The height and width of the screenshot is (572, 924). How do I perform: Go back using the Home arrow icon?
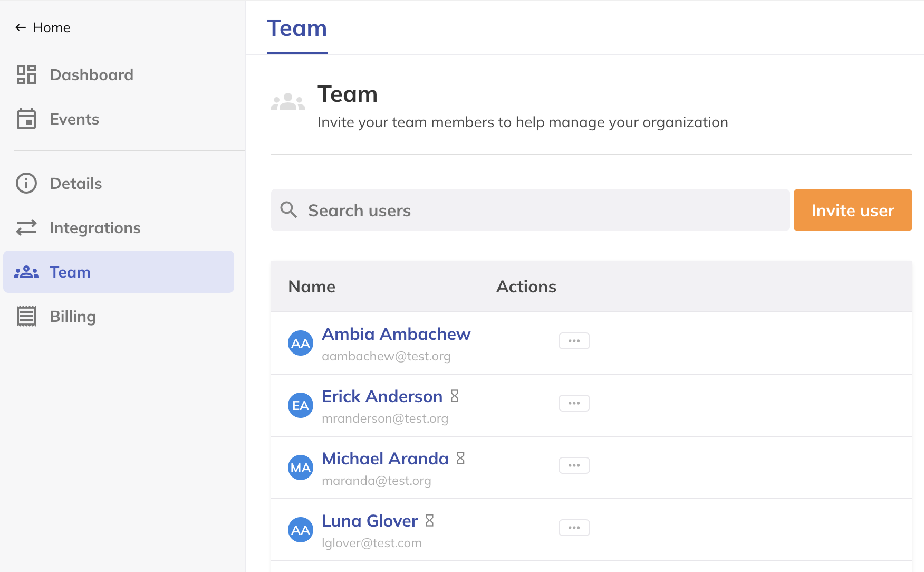tap(21, 27)
